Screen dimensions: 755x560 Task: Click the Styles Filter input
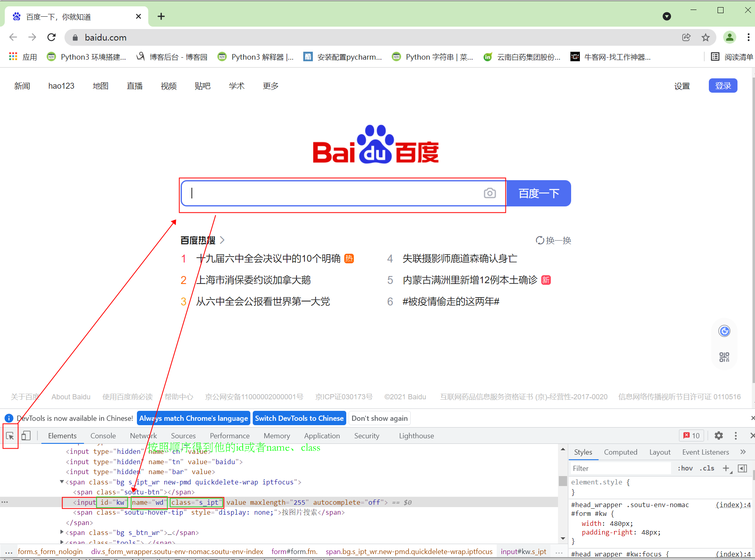point(621,469)
